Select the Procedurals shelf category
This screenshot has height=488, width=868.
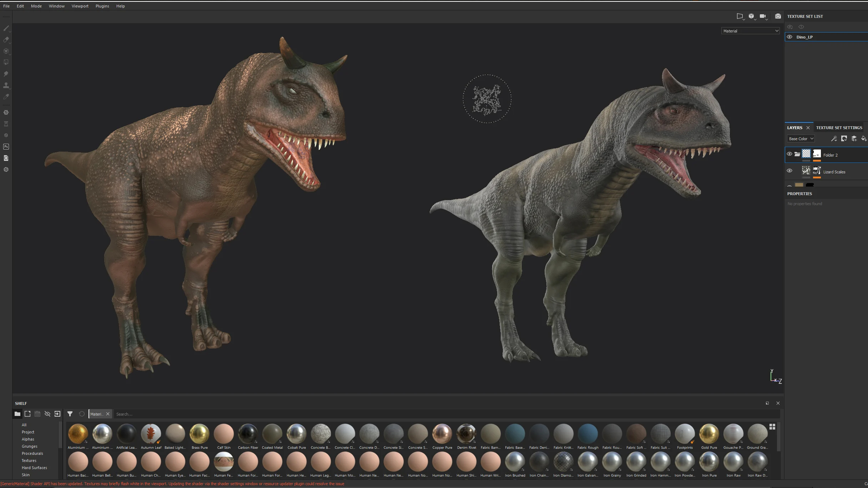coord(32,453)
